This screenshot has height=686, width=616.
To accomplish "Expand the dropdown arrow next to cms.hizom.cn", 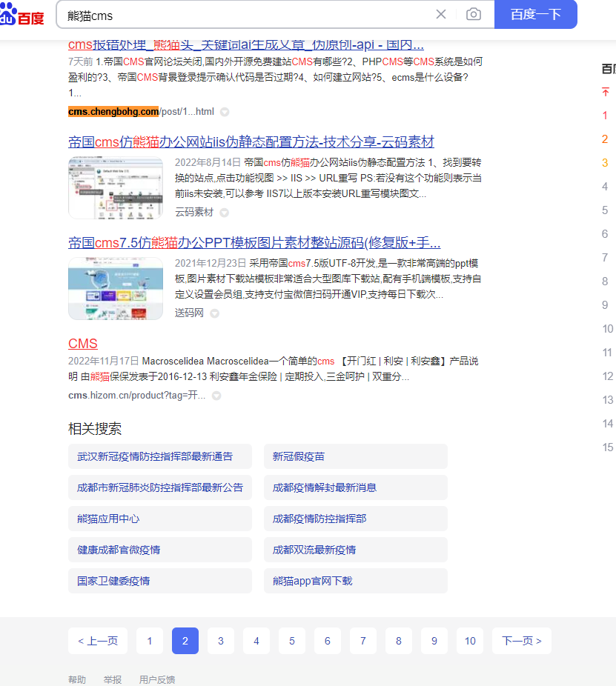I will 216,396.
